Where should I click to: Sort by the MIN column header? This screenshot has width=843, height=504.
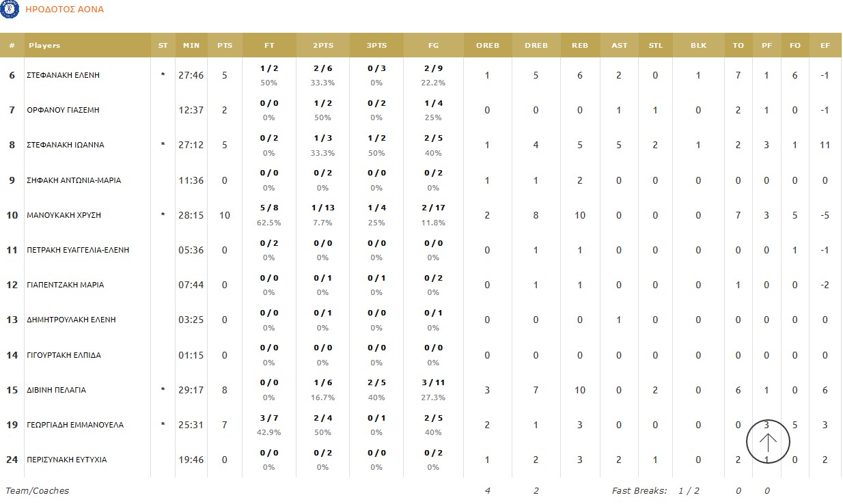[191, 46]
